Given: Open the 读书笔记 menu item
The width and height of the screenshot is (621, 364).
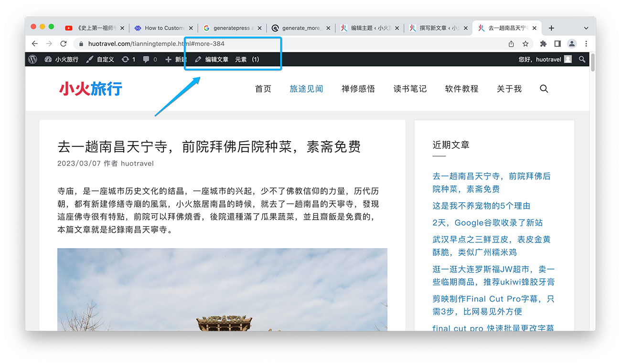Looking at the screenshot, I should pyautogui.click(x=410, y=89).
